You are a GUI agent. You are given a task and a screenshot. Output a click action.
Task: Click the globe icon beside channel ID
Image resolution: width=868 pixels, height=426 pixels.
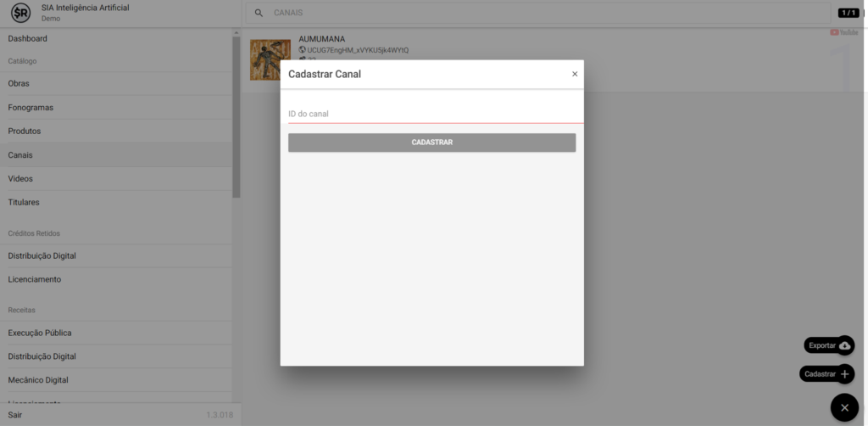(x=303, y=51)
